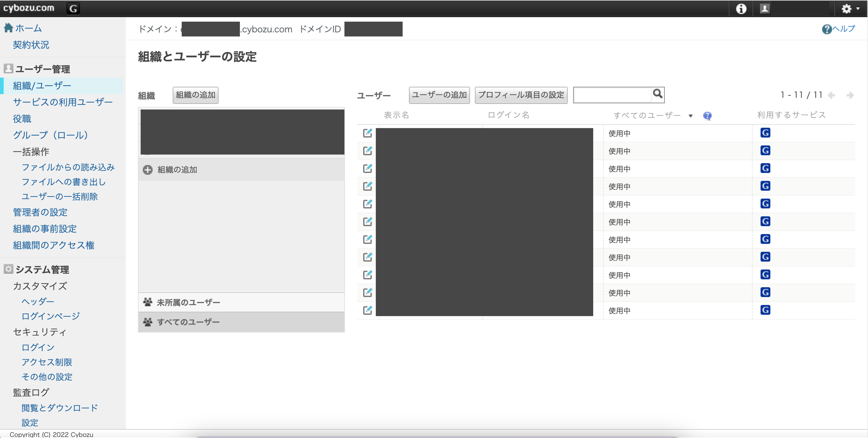This screenshot has width=868, height=438.
Task: Open グループ（ロール）in sidebar menu
Action: [x=51, y=135]
